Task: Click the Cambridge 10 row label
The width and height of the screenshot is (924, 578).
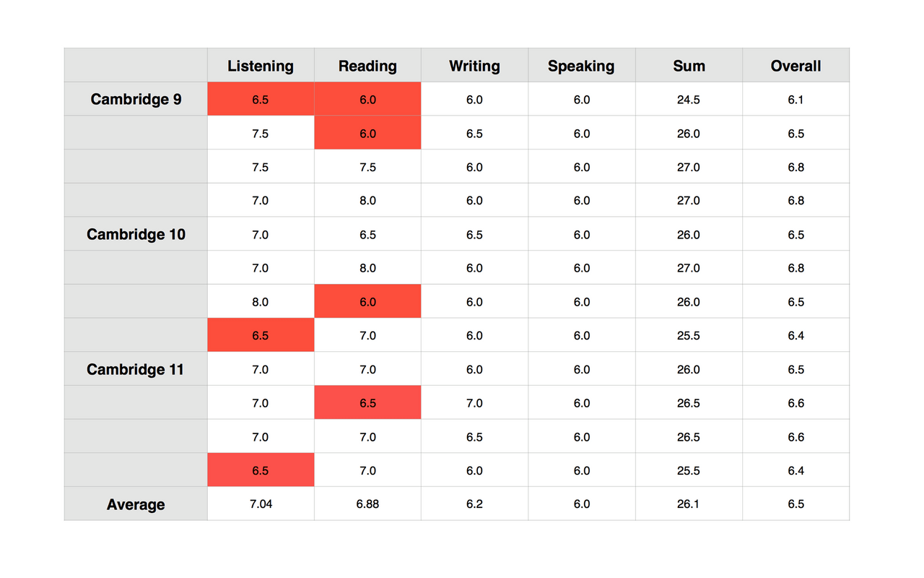Action: pyautogui.click(x=136, y=234)
